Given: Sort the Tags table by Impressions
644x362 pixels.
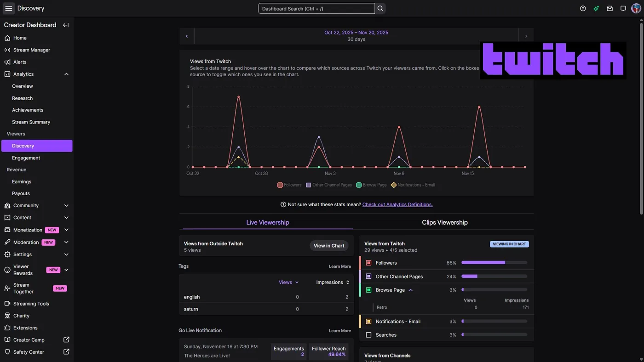Looking at the screenshot, I should (333, 283).
